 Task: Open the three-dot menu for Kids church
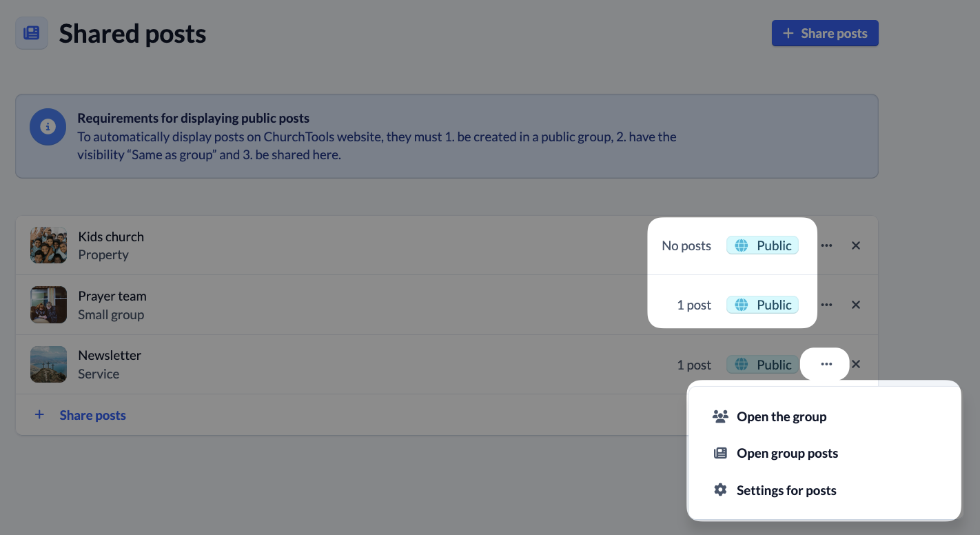pos(826,245)
